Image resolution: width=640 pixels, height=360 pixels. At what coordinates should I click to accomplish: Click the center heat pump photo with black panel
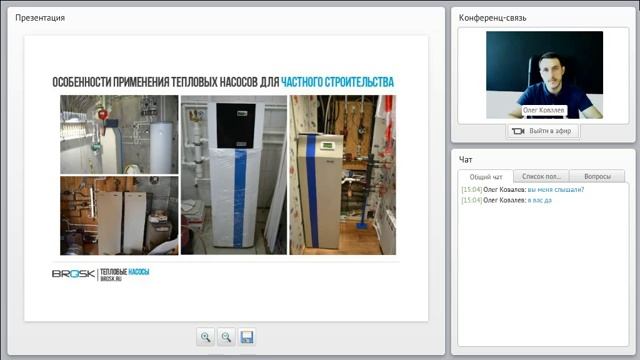[234, 175]
